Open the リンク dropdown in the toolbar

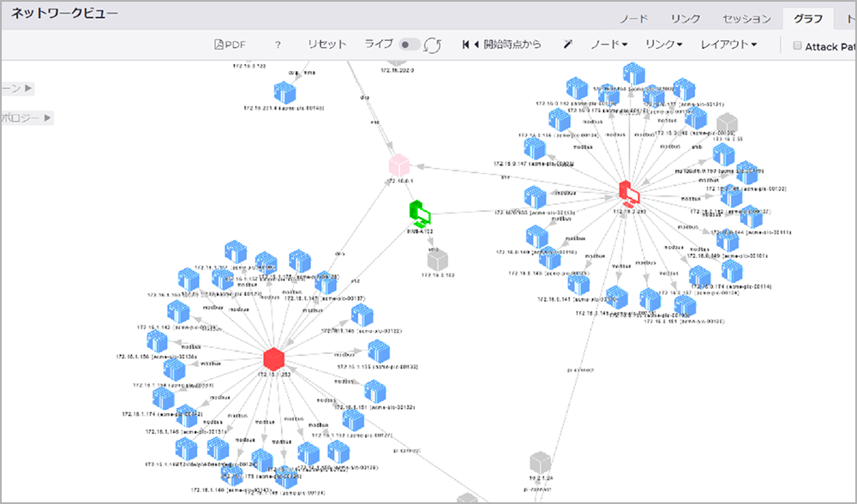pyautogui.click(x=663, y=45)
